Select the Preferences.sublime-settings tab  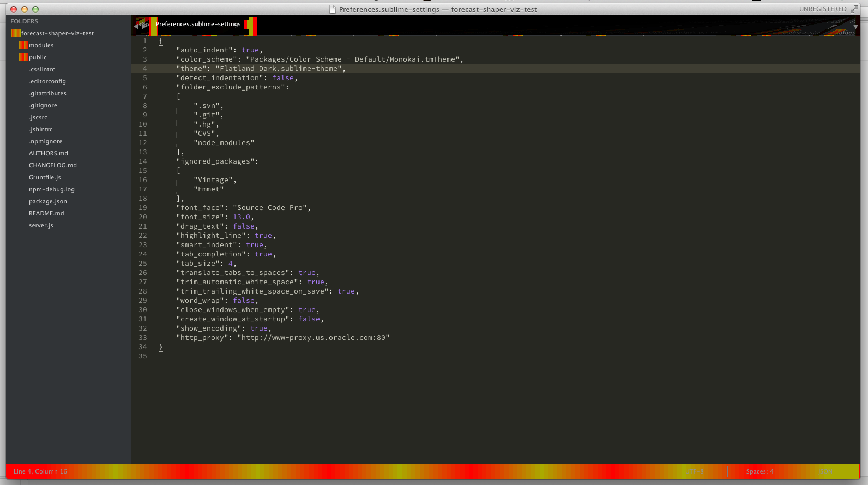point(198,25)
